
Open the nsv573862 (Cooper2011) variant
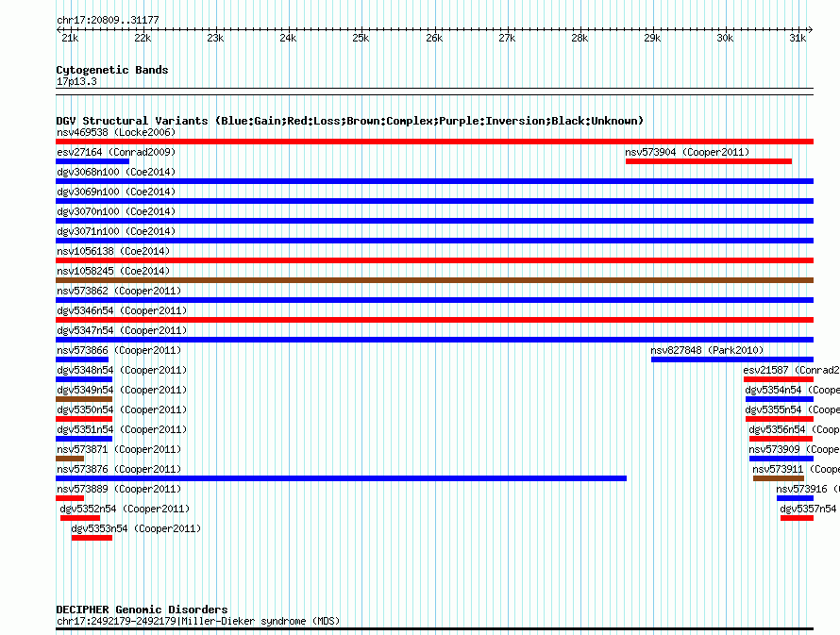coord(434,300)
